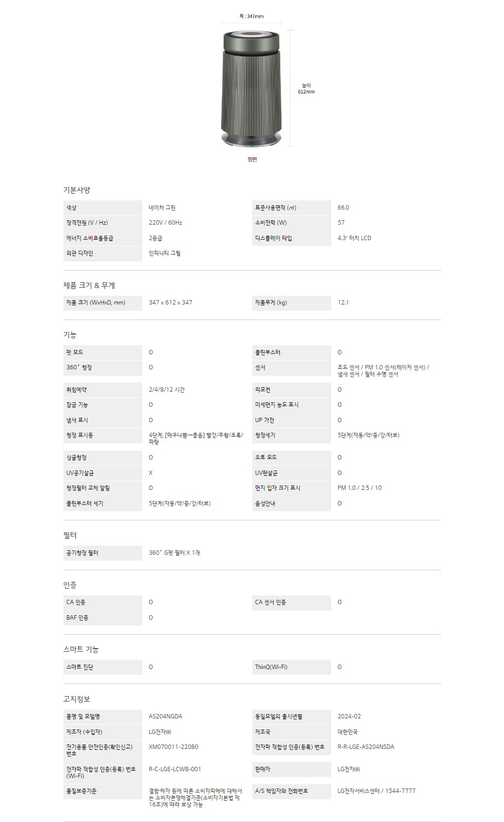
Task: Click the air purifier product image
Action: (252, 89)
